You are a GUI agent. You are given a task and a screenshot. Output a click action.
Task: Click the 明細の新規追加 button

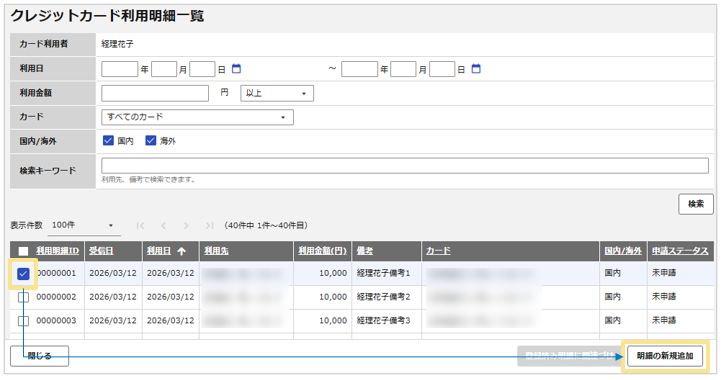click(x=665, y=356)
